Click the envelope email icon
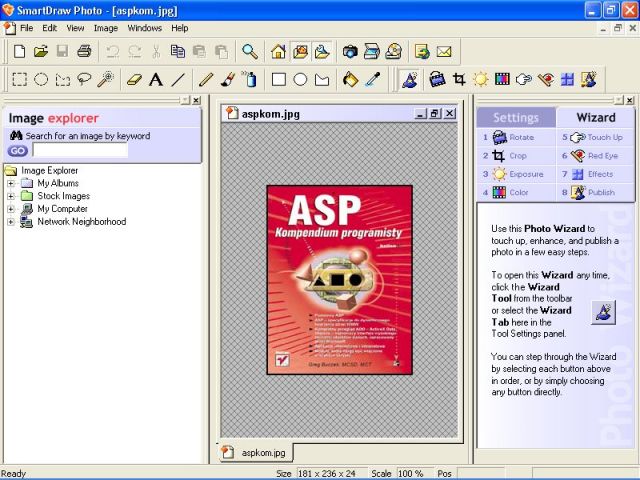The height and width of the screenshot is (480, 640). (x=444, y=51)
